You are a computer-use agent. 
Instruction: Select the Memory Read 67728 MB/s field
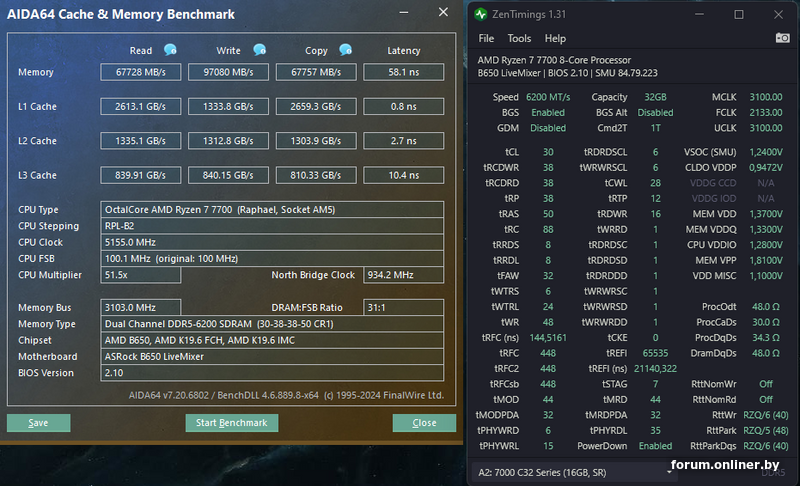[x=140, y=72]
